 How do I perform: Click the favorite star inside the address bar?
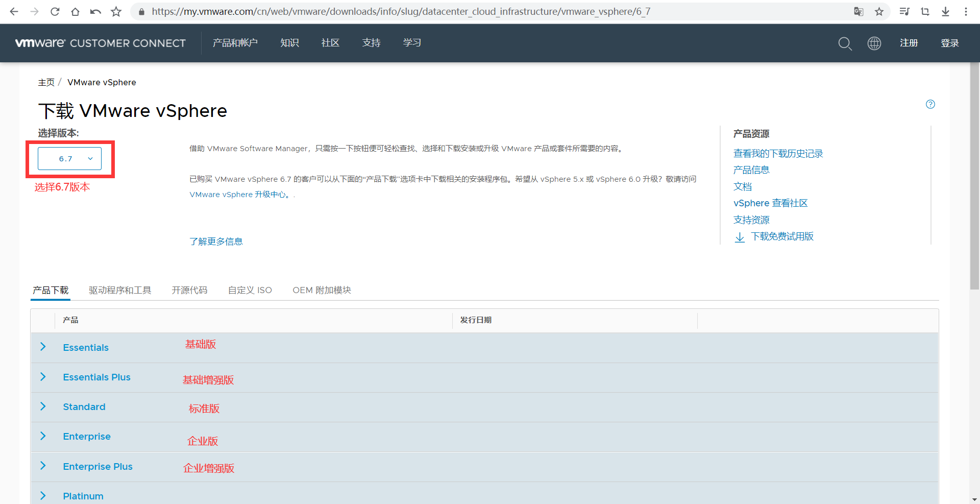click(x=879, y=12)
